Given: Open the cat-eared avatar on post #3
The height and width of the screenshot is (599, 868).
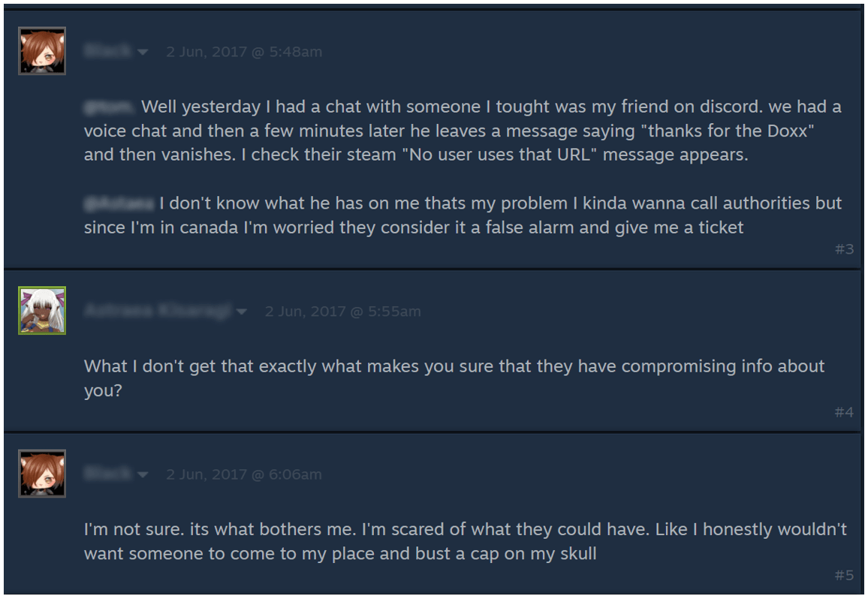Looking at the screenshot, I should pyautogui.click(x=42, y=50).
